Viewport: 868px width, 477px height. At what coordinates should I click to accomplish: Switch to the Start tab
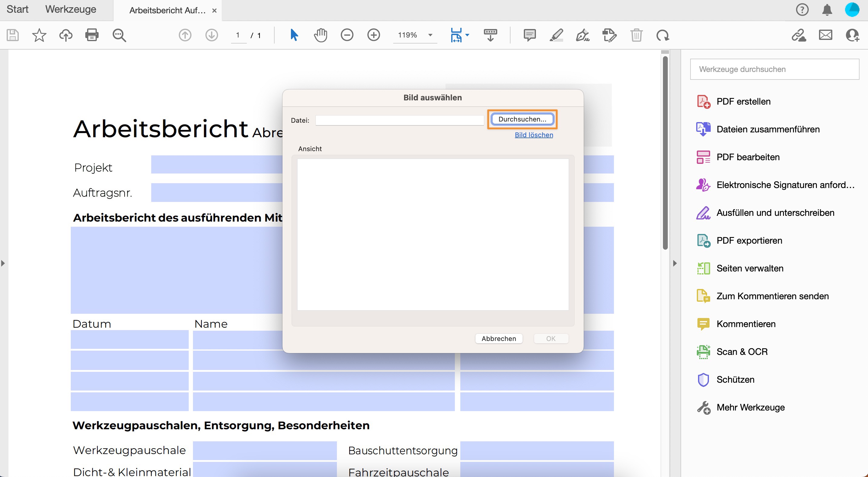(18, 9)
